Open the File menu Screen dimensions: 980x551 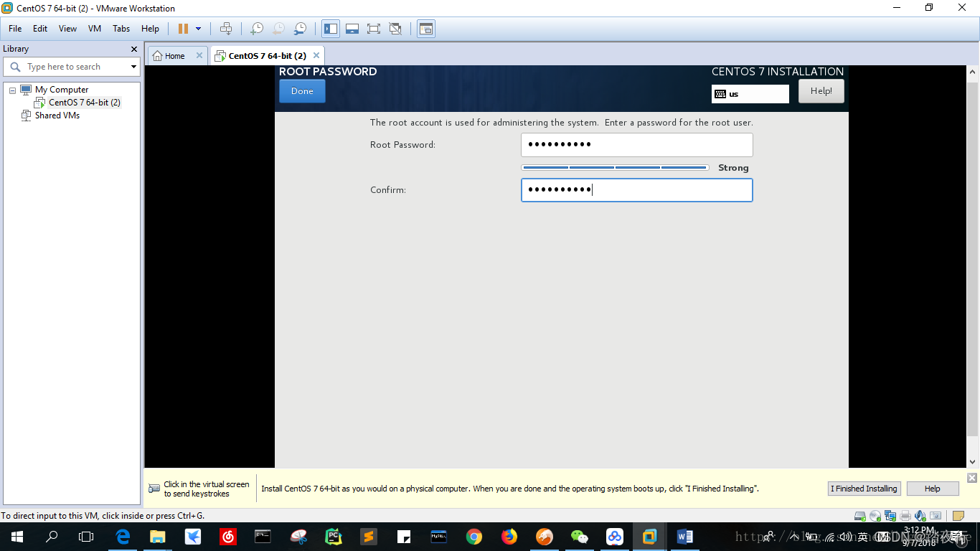pos(15,29)
